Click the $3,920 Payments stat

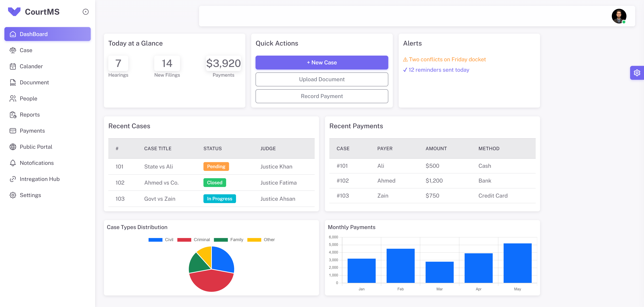tap(223, 67)
